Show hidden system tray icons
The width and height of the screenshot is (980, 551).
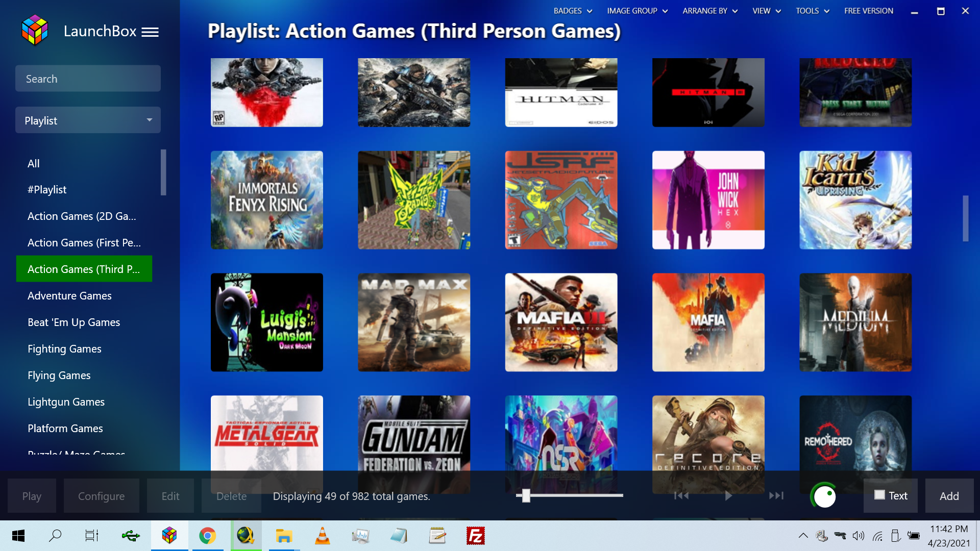point(803,536)
